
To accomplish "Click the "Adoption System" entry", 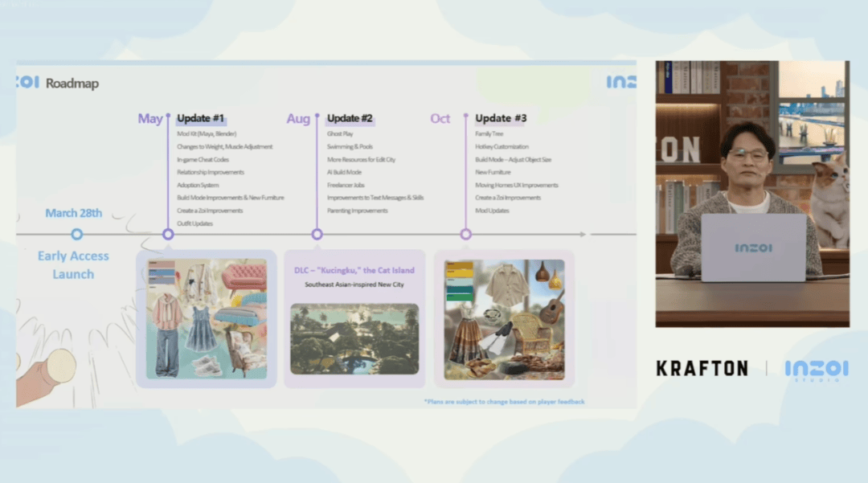I will pyautogui.click(x=198, y=186).
